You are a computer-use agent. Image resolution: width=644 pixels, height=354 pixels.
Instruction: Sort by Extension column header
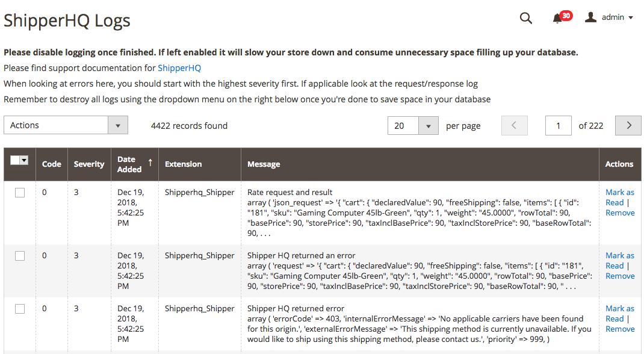[183, 164]
